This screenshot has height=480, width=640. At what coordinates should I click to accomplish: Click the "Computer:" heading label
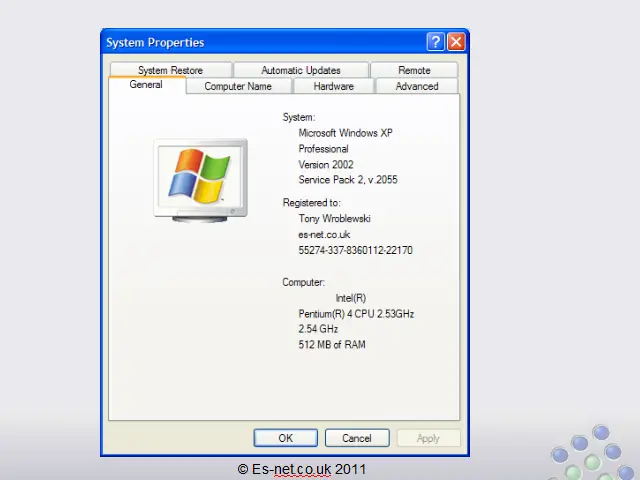303,282
